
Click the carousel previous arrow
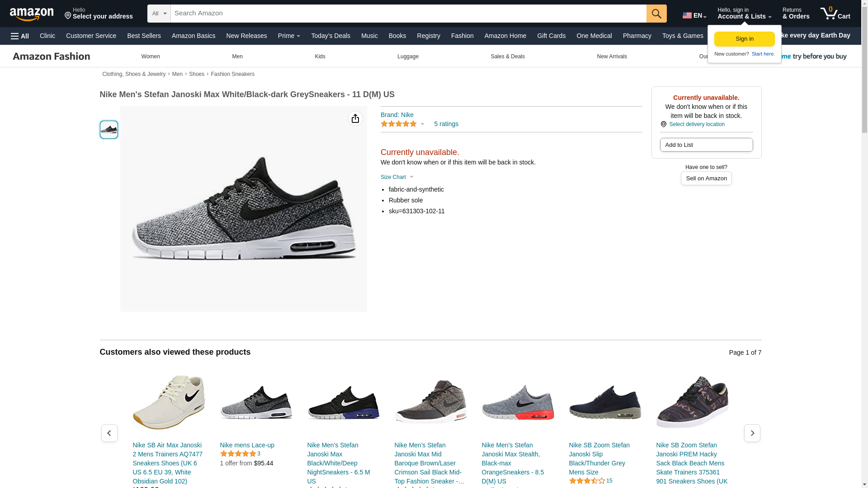click(x=109, y=433)
